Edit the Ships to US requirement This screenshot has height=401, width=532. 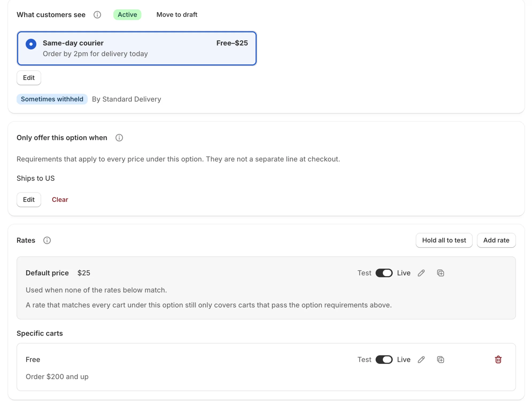(29, 200)
